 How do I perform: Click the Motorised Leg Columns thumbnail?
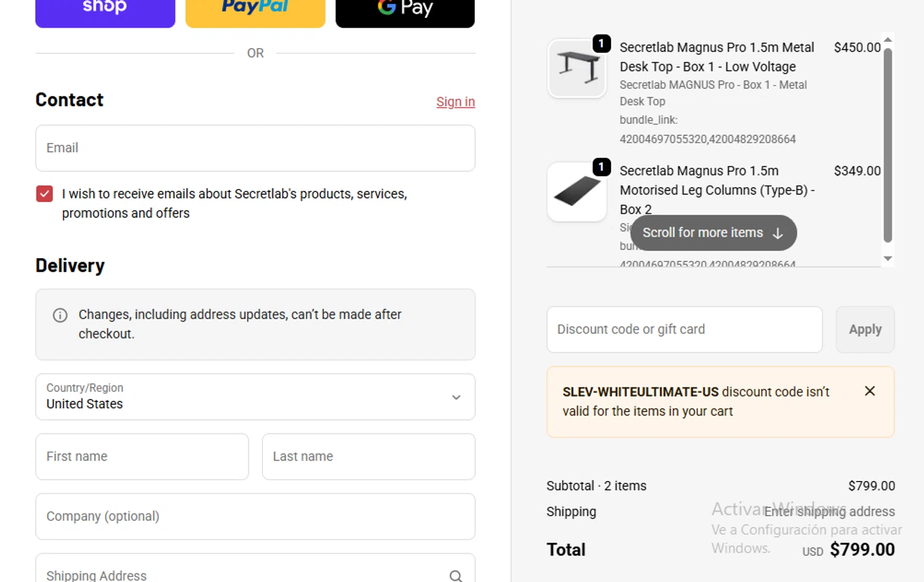coord(577,192)
